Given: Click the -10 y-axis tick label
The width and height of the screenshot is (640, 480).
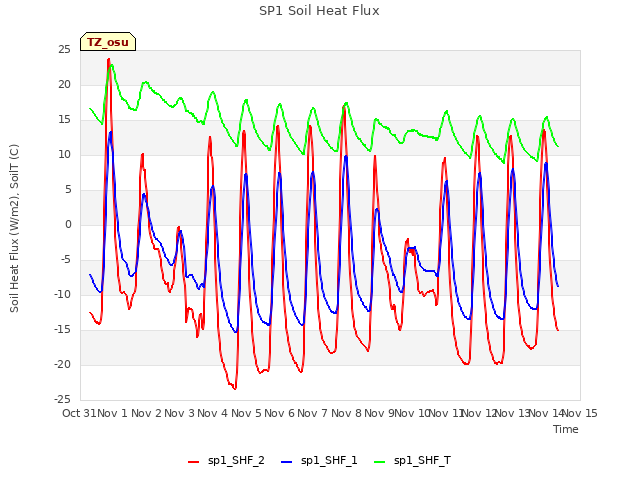Looking at the screenshot, I should (x=62, y=294).
